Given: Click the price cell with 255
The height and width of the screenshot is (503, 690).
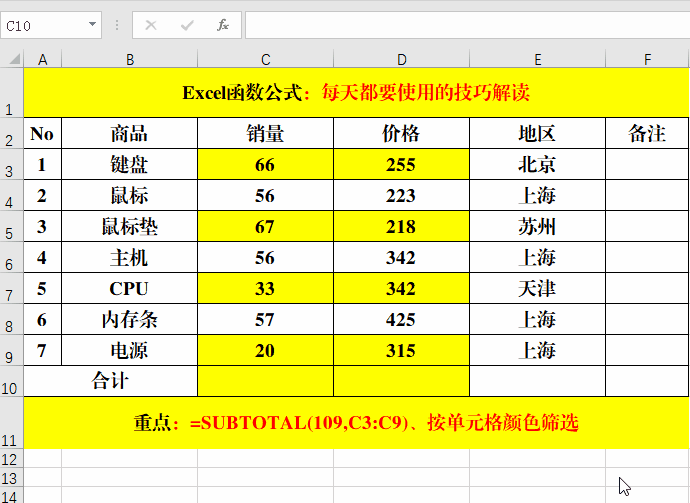Looking at the screenshot, I should (x=401, y=164).
